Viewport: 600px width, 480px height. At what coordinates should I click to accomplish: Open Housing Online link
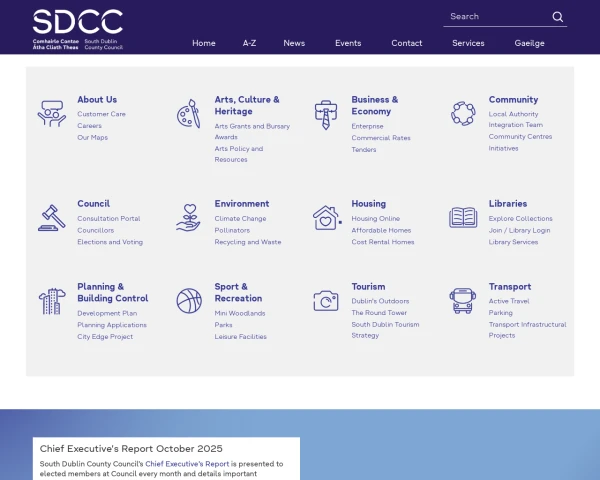pos(375,219)
